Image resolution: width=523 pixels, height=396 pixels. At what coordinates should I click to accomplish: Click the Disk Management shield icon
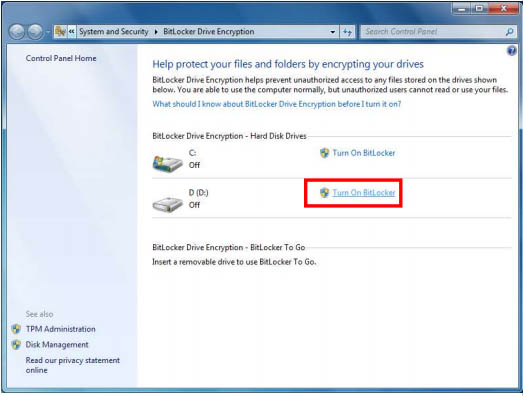16,345
